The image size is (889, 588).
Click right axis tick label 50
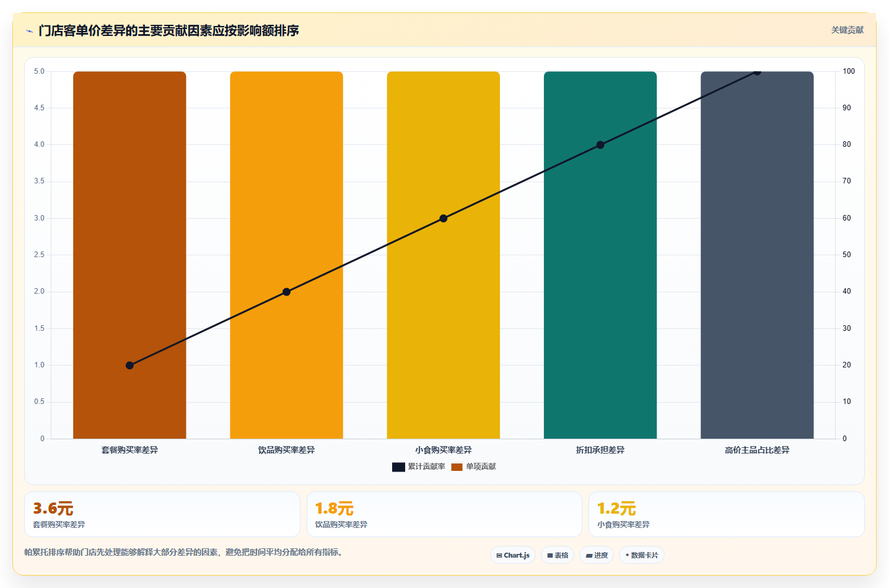(847, 255)
